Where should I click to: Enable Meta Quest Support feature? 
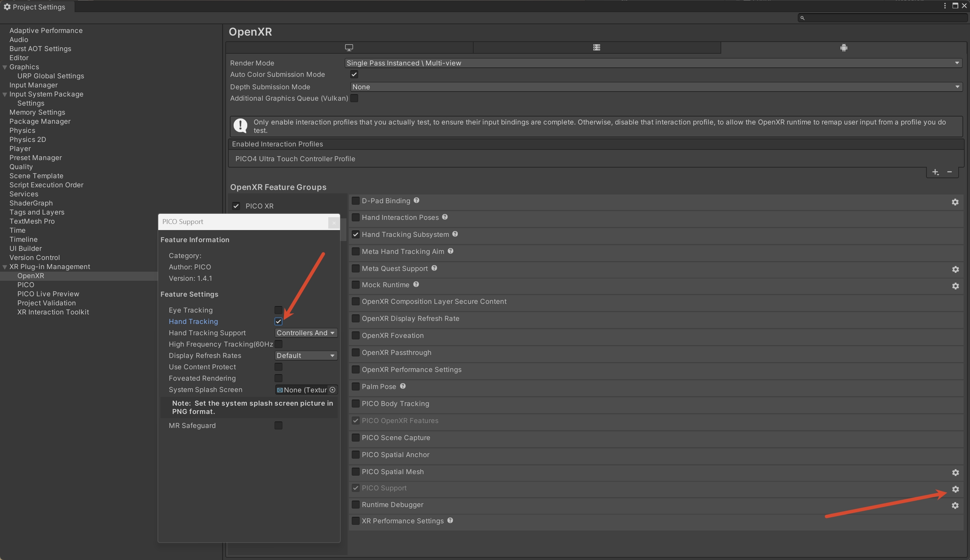tap(356, 268)
